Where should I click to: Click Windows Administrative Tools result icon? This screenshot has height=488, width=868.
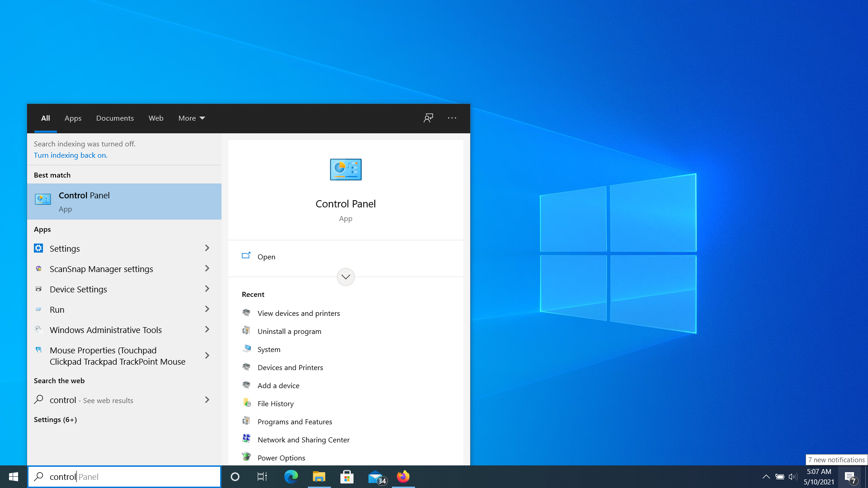coord(38,329)
